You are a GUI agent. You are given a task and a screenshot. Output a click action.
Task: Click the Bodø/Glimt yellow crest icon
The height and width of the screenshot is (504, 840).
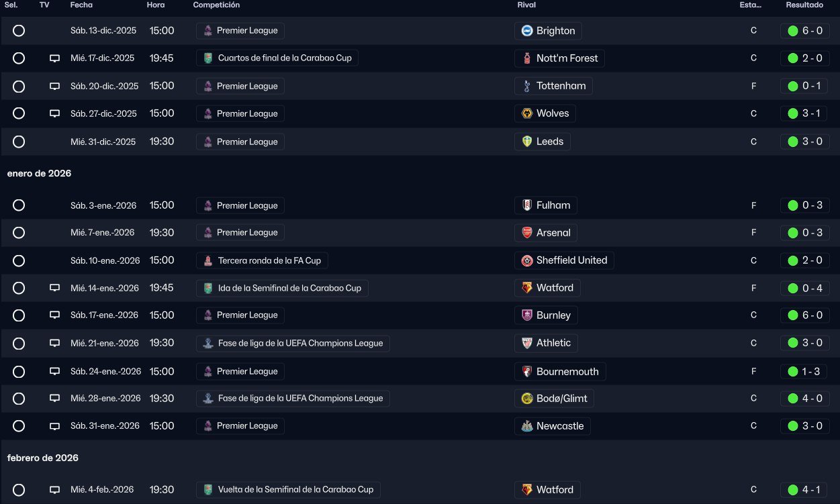click(x=527, y=399)
